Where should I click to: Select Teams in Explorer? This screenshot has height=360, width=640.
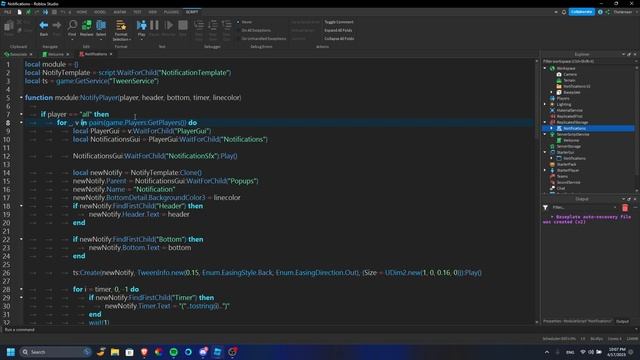(x=562, y=176)
